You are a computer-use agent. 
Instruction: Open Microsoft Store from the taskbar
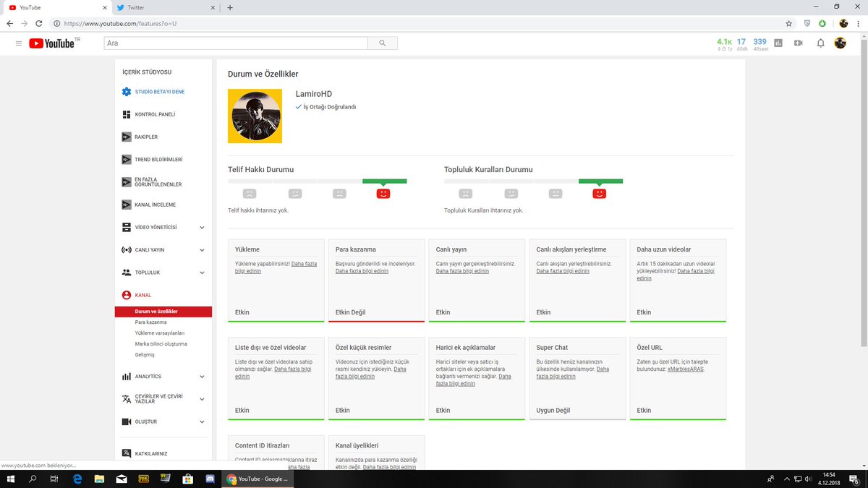(187, 479)
